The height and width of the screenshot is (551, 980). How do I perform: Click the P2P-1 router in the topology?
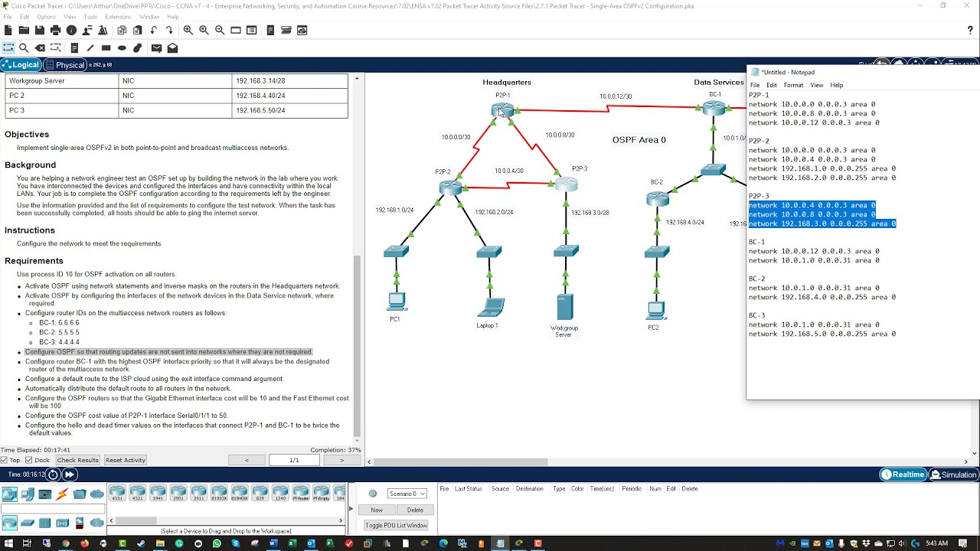[502, 110]
